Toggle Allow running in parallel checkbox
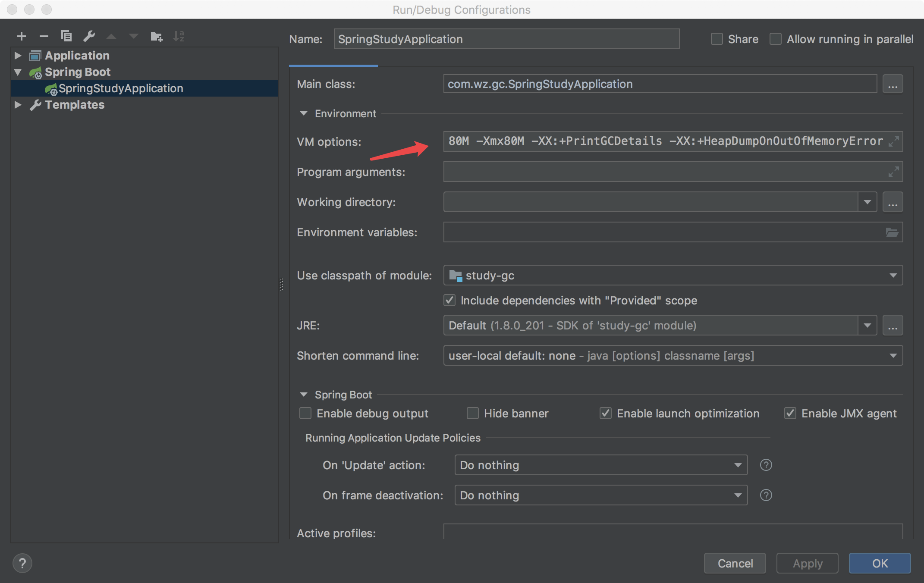The width and height of the screenshot is (924, 583). (x=776, y=39)
